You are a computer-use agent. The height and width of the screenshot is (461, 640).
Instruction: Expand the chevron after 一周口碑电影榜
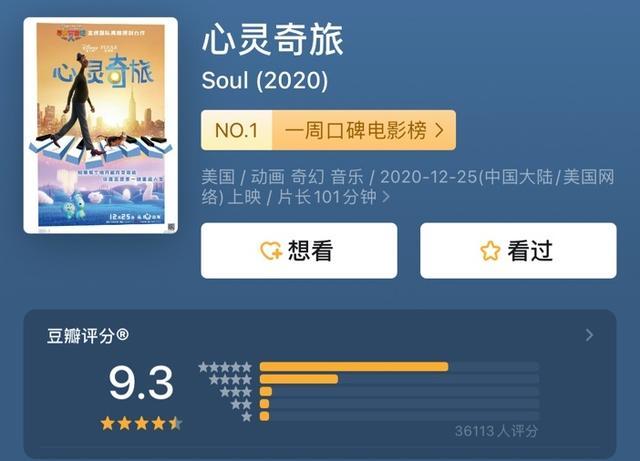pos(440,130)
